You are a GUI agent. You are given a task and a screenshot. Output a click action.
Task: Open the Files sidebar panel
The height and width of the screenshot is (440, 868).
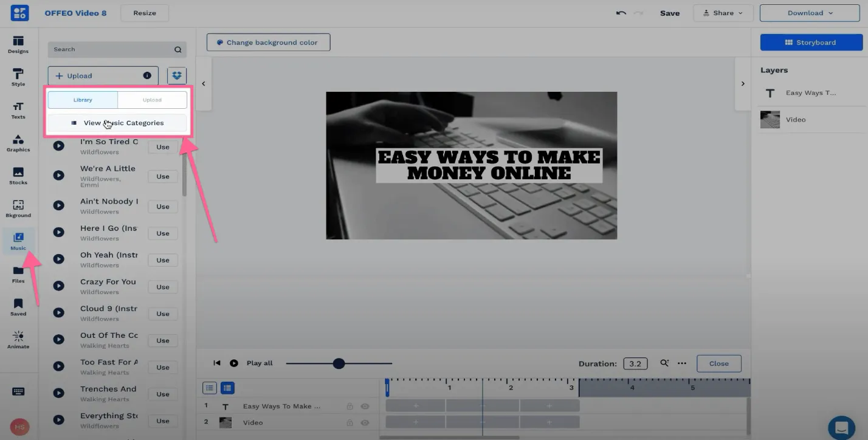click(x=18, y=274)
